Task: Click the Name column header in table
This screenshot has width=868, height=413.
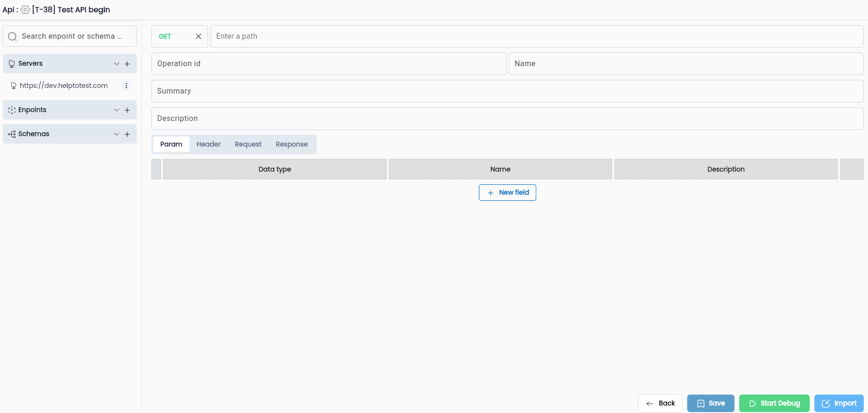Action: coord(500,169)
